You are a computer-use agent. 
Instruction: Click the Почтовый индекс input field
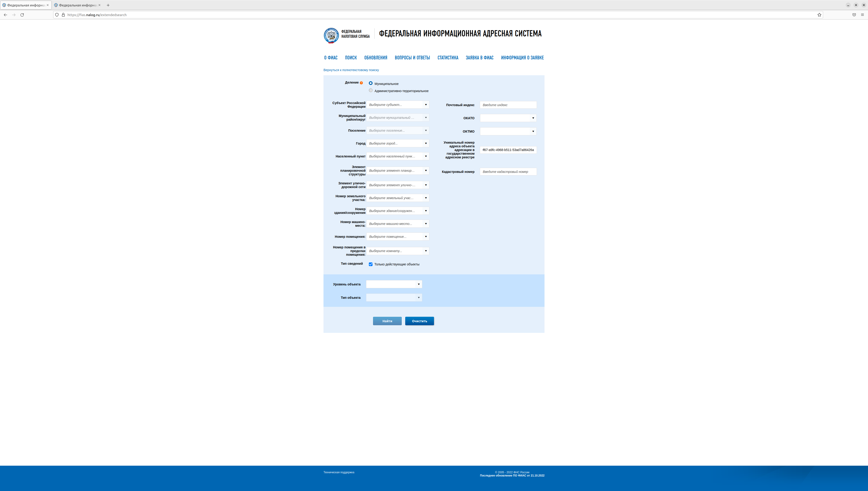pyautogui.click(x=508, y=105)
